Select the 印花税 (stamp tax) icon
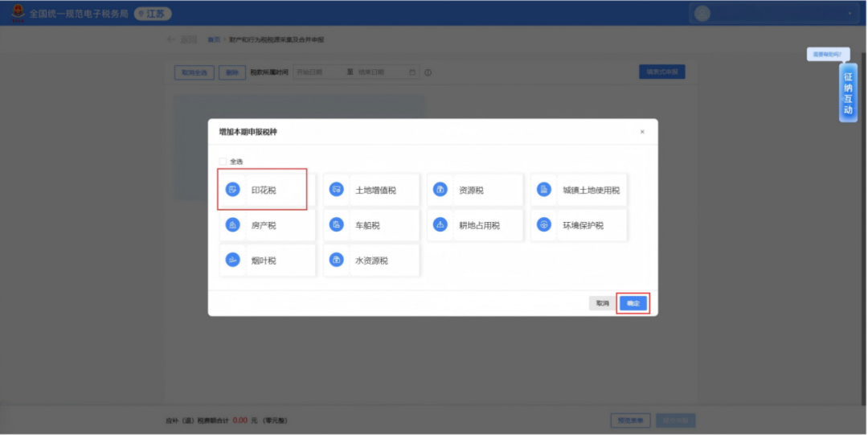Screen dimensions: 868x435 [x=233, y=190]
